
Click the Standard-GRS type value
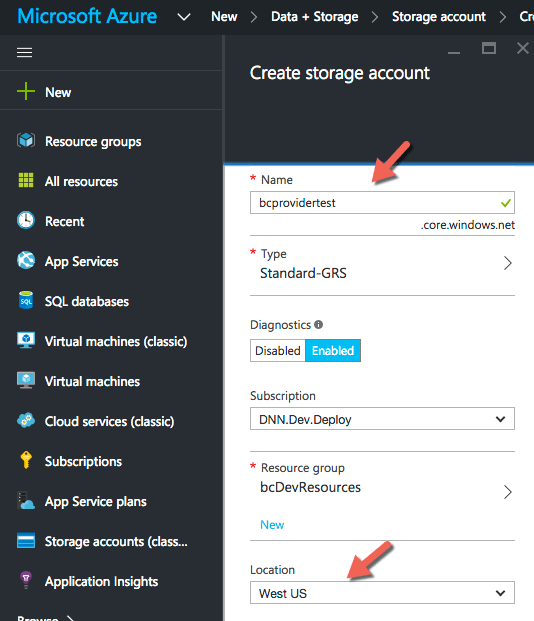303,273
